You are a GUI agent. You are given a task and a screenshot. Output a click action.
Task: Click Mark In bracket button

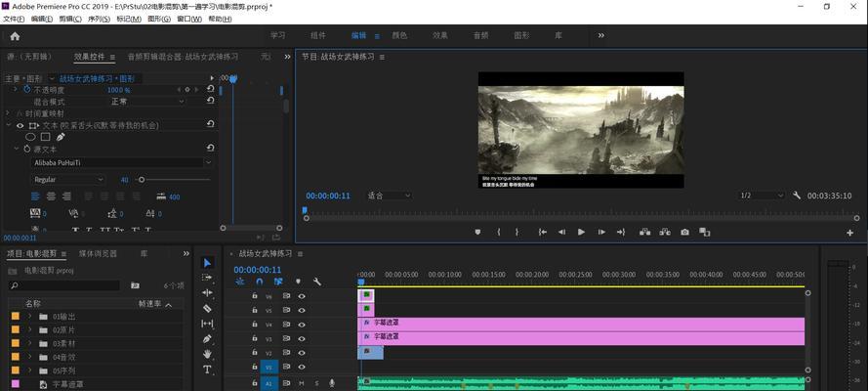click(x=499, y=233)
